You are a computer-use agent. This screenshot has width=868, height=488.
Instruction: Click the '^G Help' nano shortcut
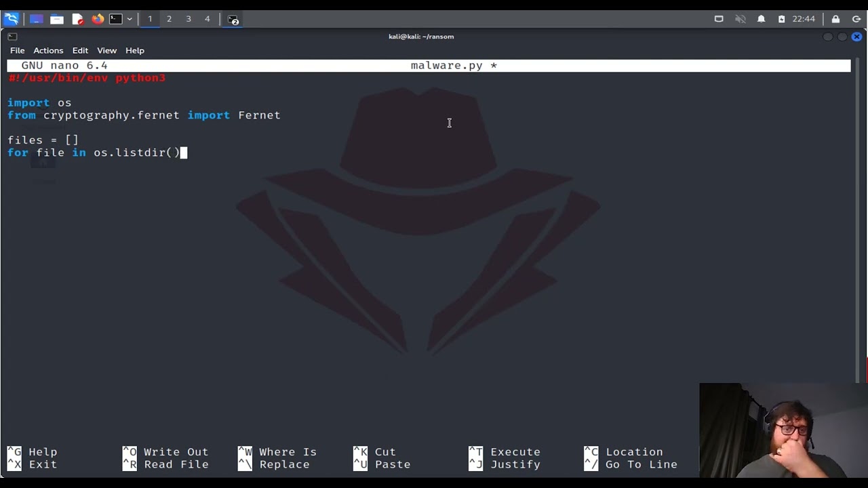pos(32,452)
